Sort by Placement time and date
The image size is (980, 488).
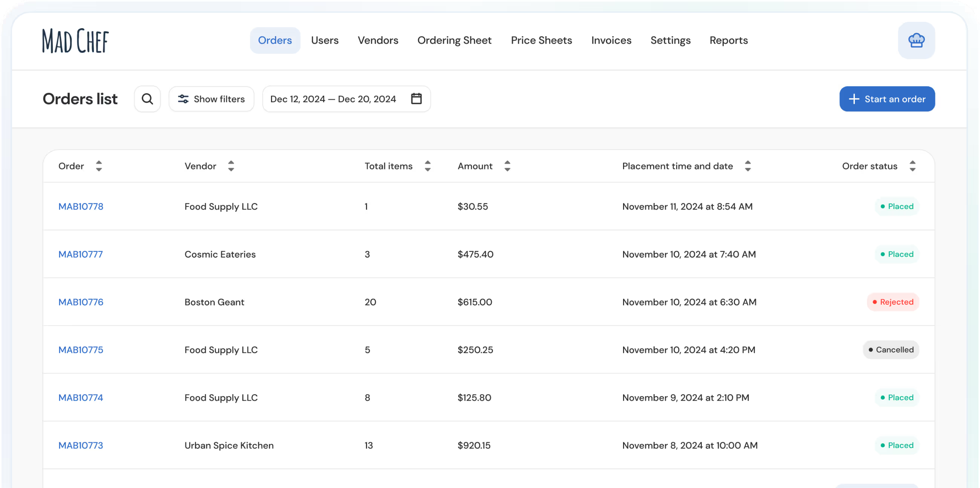click(747, 166)
